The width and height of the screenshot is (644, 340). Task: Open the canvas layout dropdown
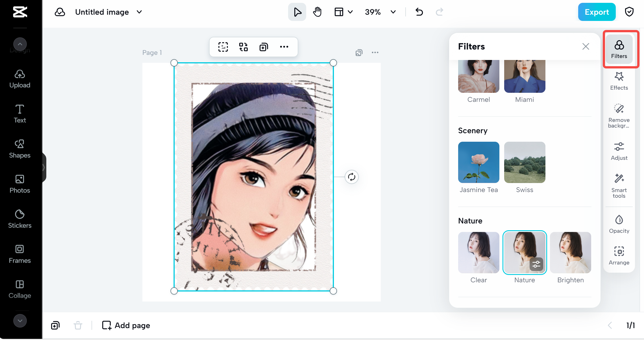[x=343, y=12]
